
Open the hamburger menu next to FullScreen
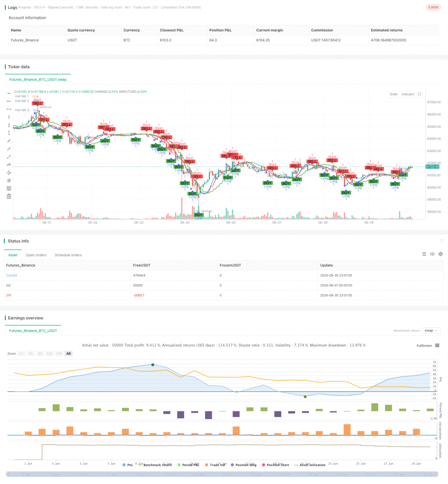(437, 346)
